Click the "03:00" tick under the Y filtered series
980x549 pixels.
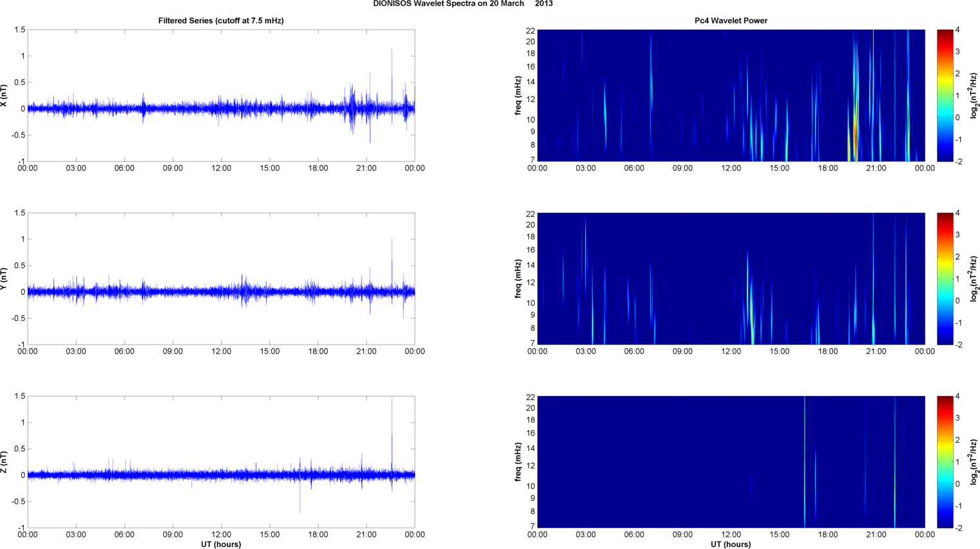76,352
